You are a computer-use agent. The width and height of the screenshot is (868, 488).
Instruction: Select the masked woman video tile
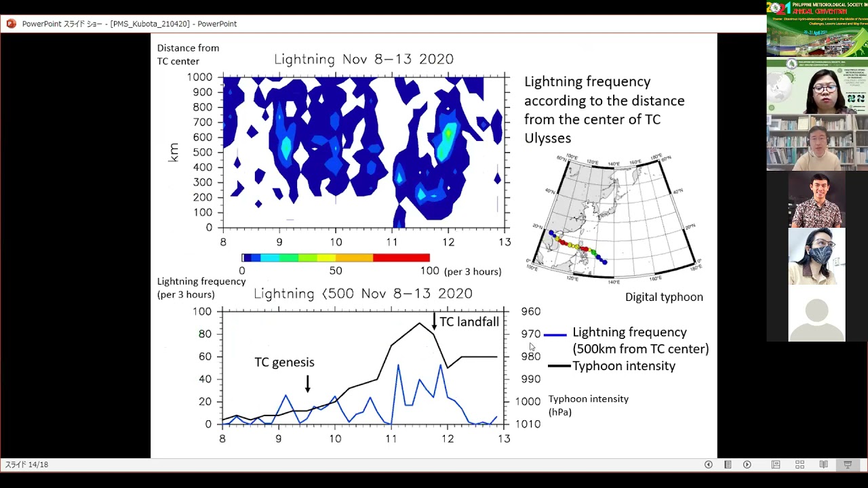(817, 256)
